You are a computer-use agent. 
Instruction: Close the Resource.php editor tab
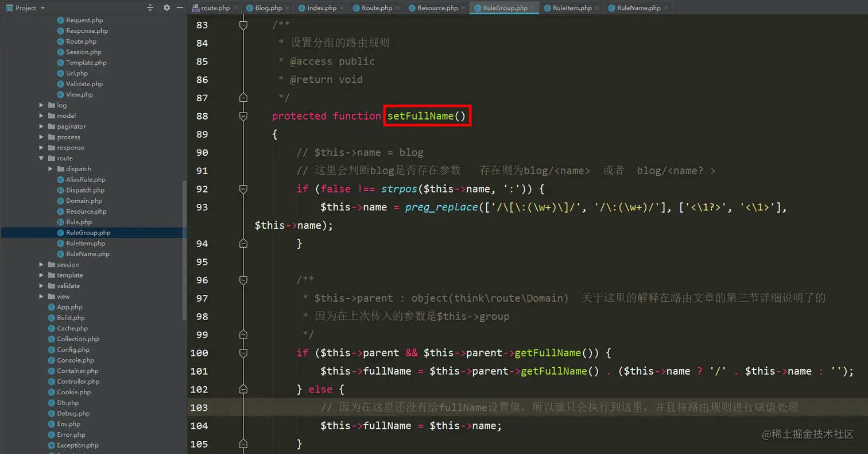pyautogui.click(x=464, y=8)
